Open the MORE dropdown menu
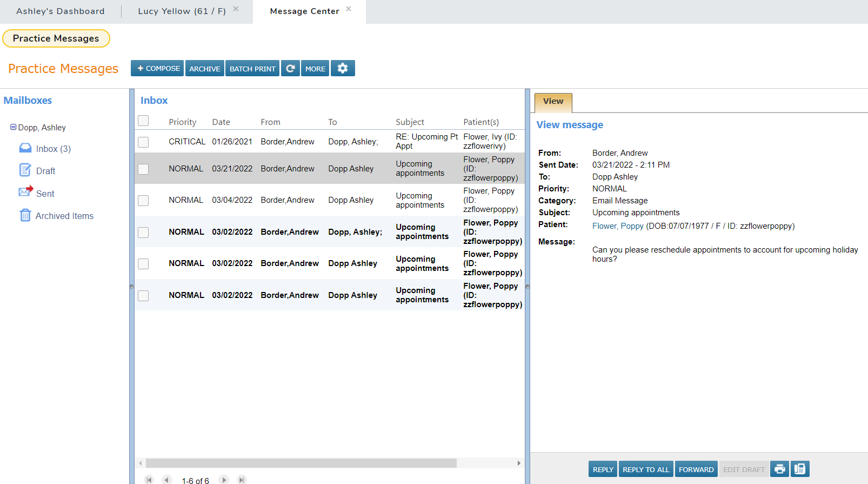 point(315,69)
